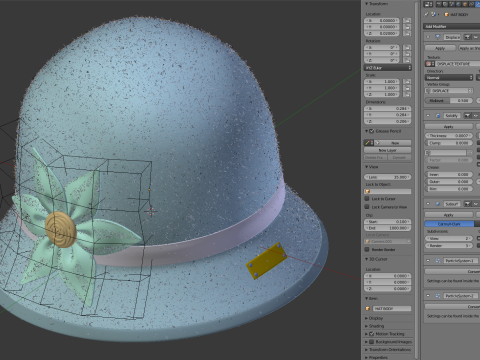This screenshot has height=360, width=480.
Task: Click the Displace modifier type icon
Action: pos(437,37)
